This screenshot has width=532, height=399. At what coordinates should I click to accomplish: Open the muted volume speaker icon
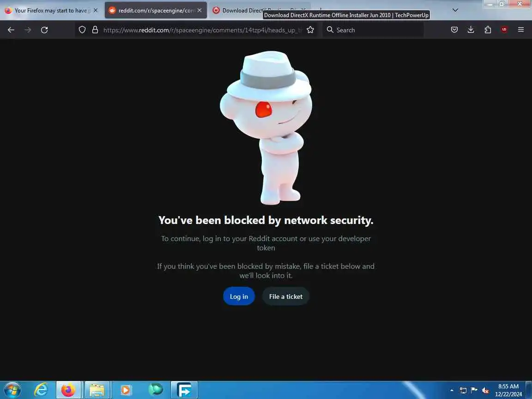coord(485,391)
